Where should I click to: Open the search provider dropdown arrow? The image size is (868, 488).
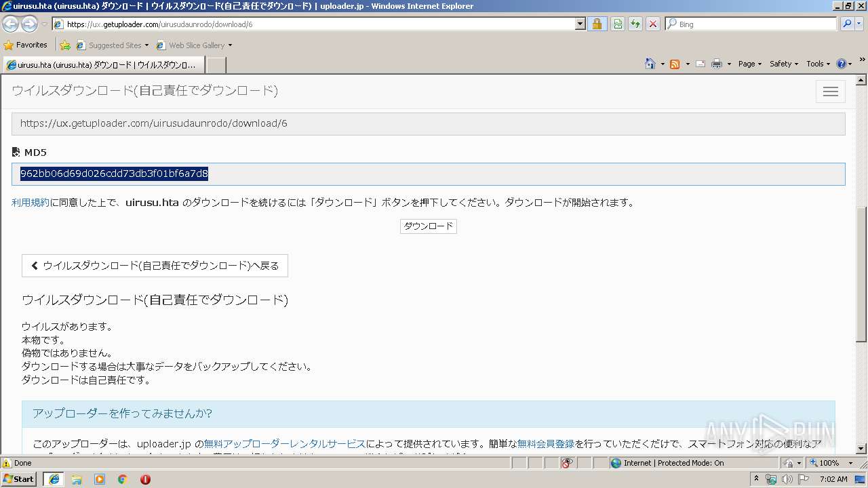(x=861, y=24)
